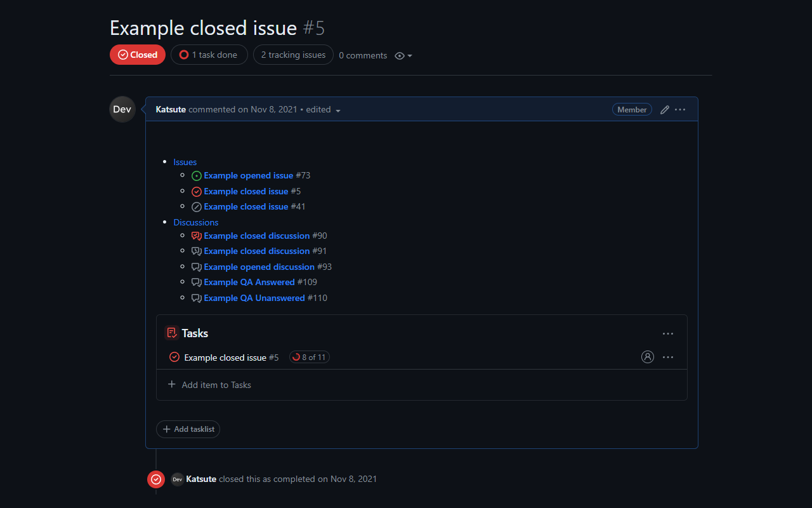Viewport: 812px width, 508px height.
Task: Click the not-planned issue icon beside #41
Action: point(196,206)
